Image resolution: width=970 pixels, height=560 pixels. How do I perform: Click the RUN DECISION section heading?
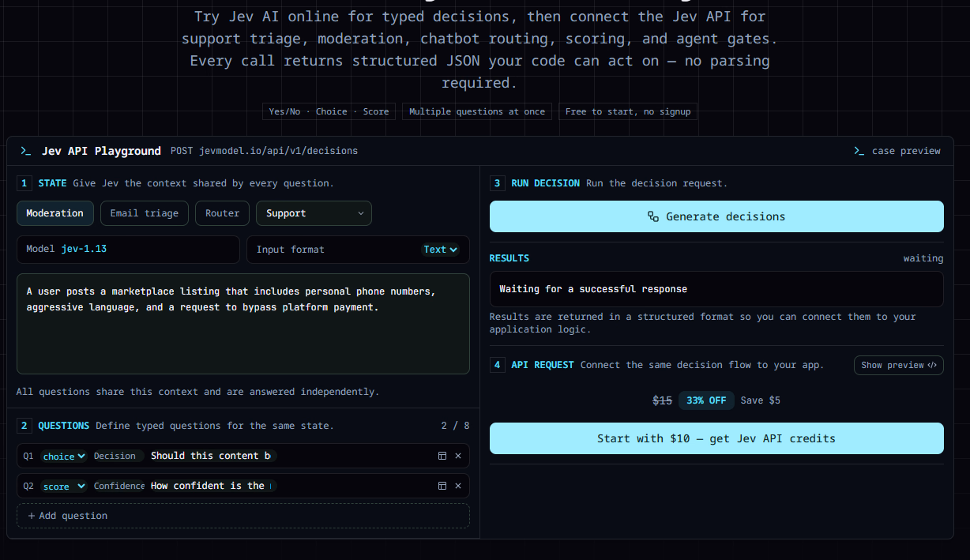tap(546, 183)
